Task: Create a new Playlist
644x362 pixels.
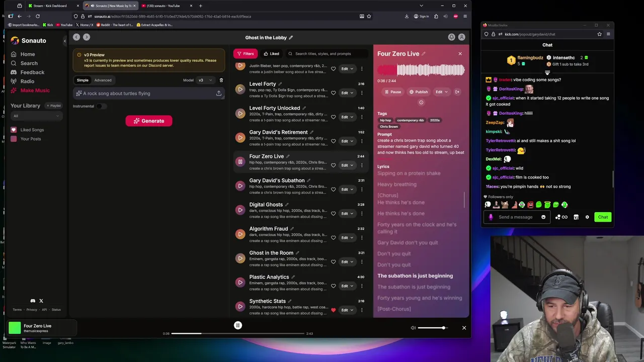Action: click(x=53, y=106)
